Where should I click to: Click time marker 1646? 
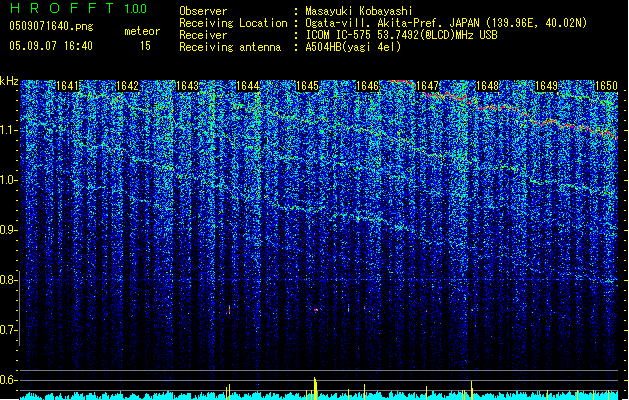coord(367,86)
